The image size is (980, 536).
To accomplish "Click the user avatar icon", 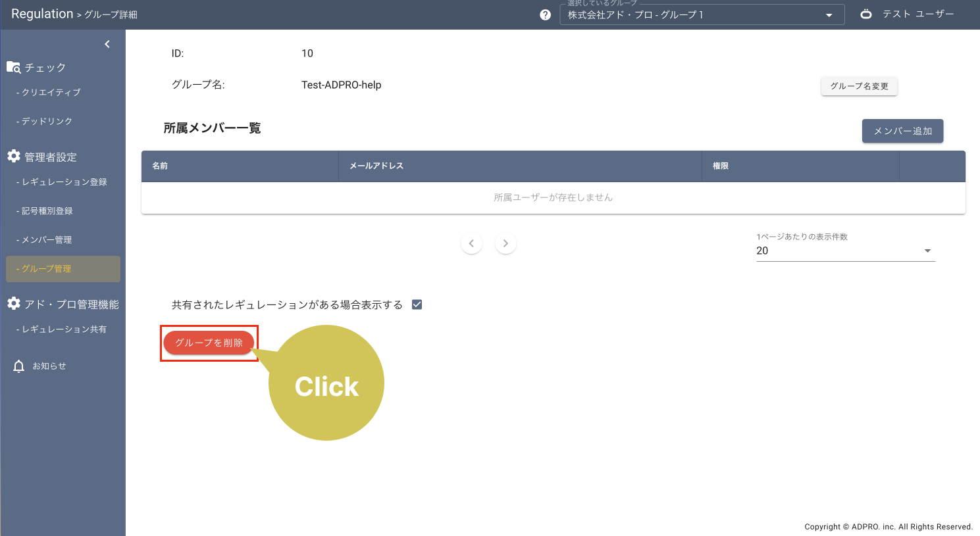I will coord(866,14).
